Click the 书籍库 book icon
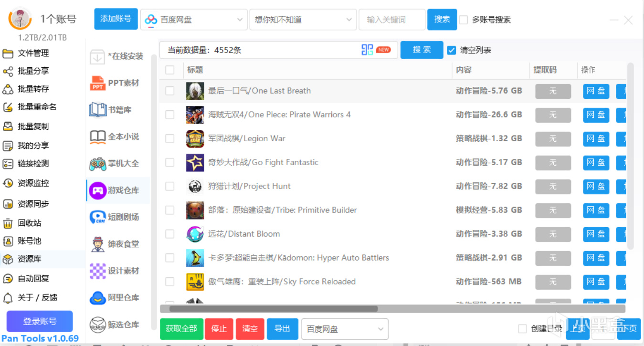 [97, 110]
